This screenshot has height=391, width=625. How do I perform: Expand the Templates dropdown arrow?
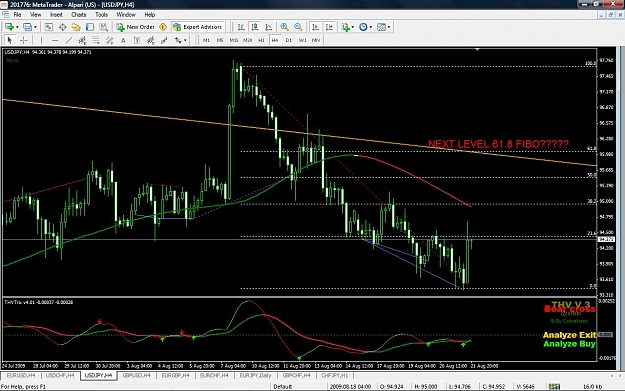[389, 27]
